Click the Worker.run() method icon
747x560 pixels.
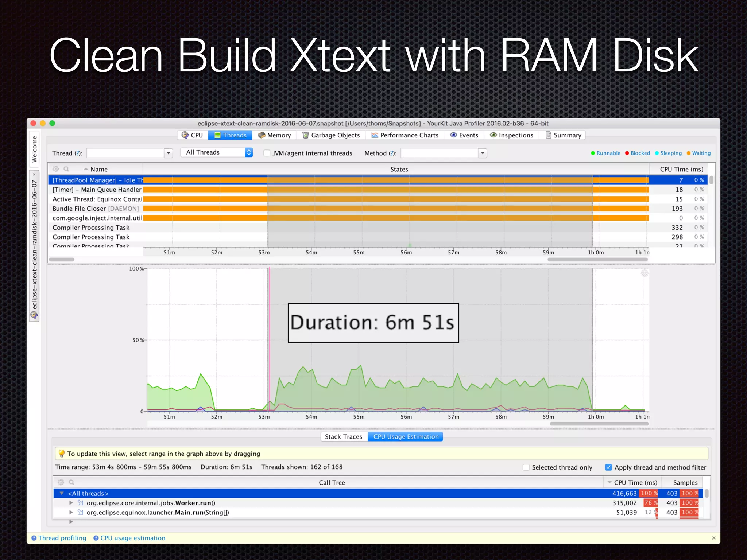(80, 503)
